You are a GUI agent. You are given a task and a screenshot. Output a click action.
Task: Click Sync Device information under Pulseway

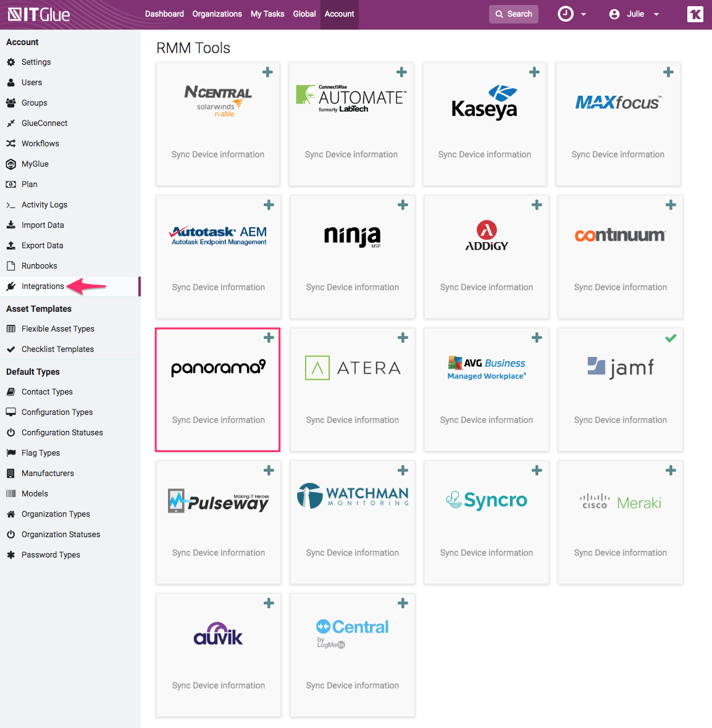[x=218, y=553]
